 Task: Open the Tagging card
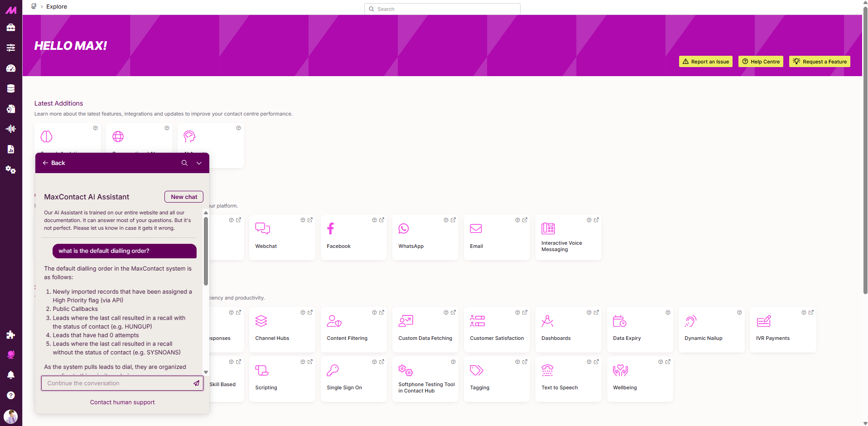(x=497, y=379)
